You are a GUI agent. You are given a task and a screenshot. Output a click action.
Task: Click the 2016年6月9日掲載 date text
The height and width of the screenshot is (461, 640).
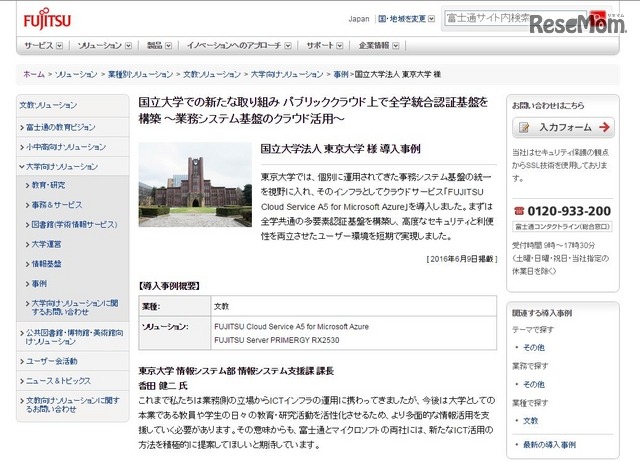pyautogui.click(x=462, y=259)
